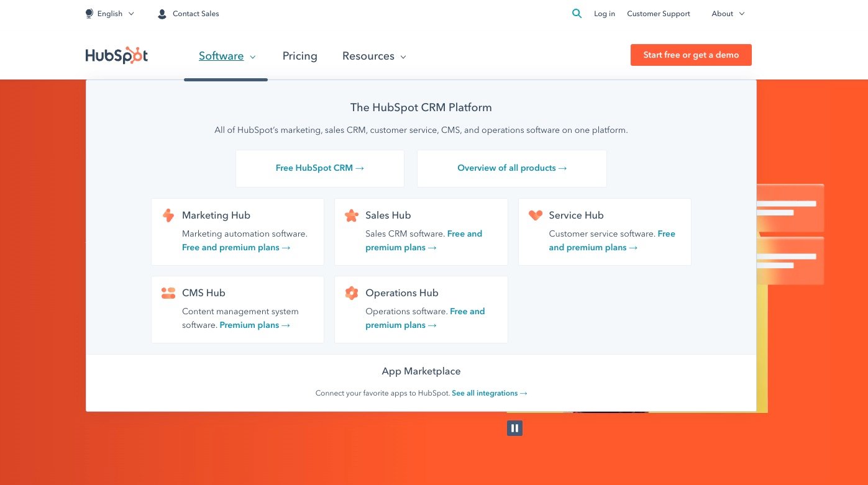Open the About dropdown menu
This screenshot has width=868, height=485.
point(727,13)
